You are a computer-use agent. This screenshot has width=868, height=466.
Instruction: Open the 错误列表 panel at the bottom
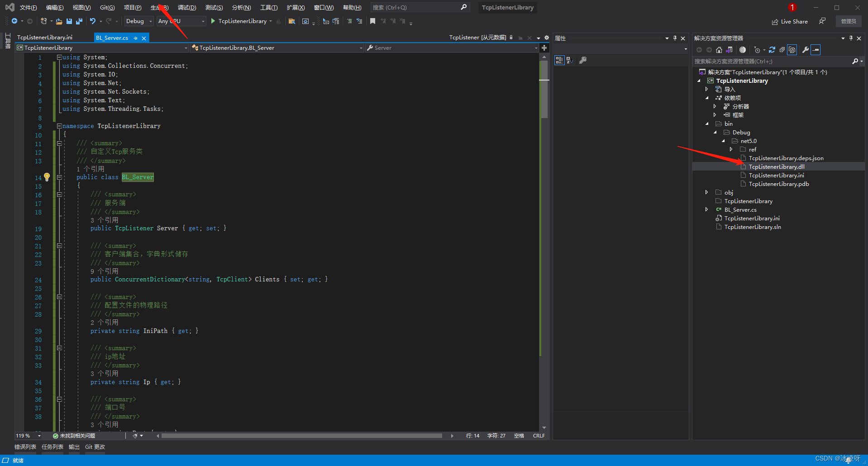(25, 447)
